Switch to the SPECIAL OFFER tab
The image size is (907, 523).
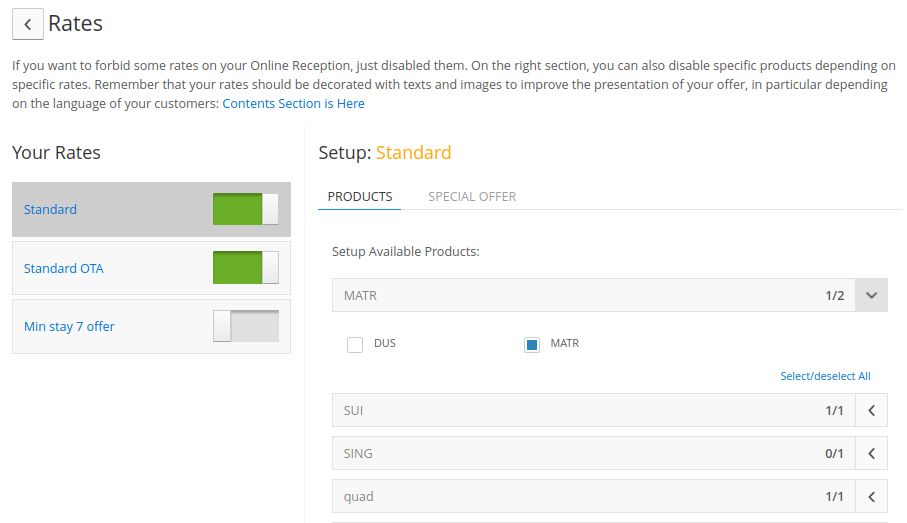tap(472, 197)
